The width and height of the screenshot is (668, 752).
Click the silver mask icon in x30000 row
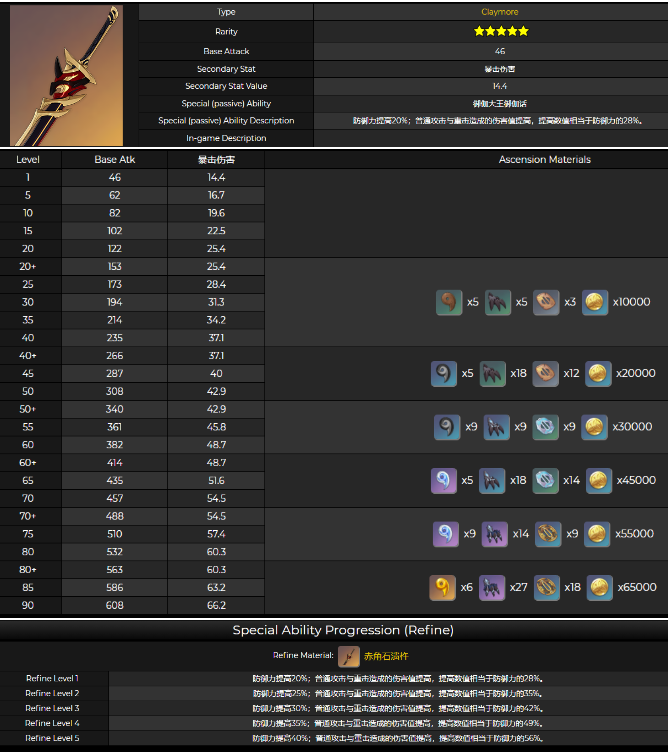tap(546, 427)
